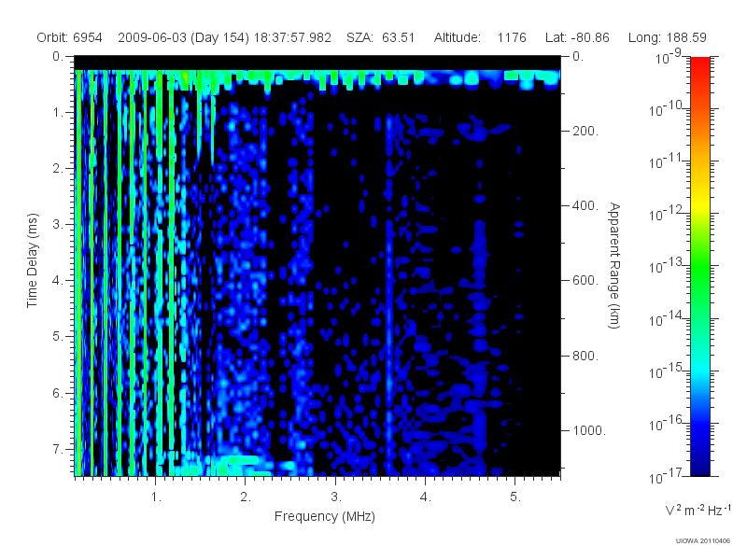Click the date '2009-06-03 (Day 154)' text
747x560 pixels.
183,37
